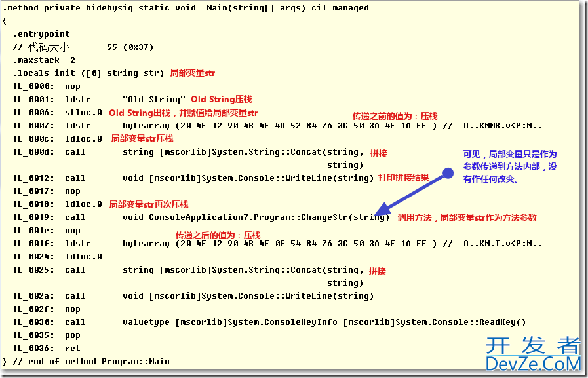Click the bytearray operand on line IL_0007
This screenshot has width=588, height=378.
click(x=280, y=126)
